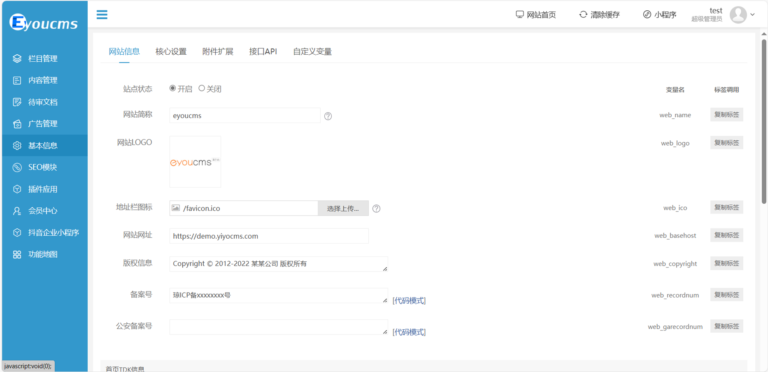Switch to the 核心设置 tab
Image resolution: width=768 pixels, height=372 pixels.
[x=171, y=51]
